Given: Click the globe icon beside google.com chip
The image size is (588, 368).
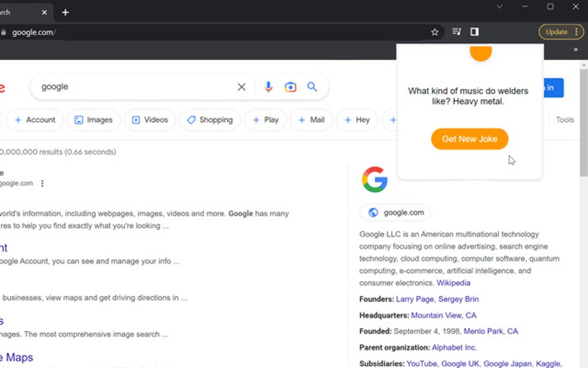Looking at the screenshot, I should pyautogui.click(x=373, y=212).
